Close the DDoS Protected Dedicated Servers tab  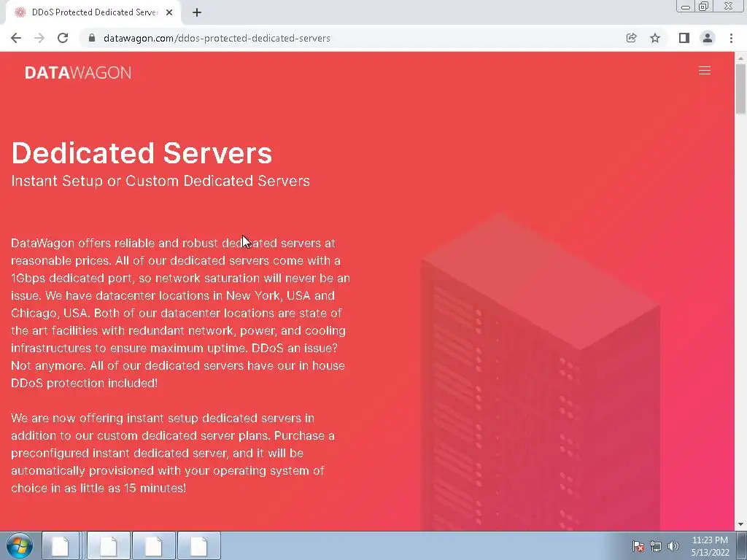click(x=169, y=13)
